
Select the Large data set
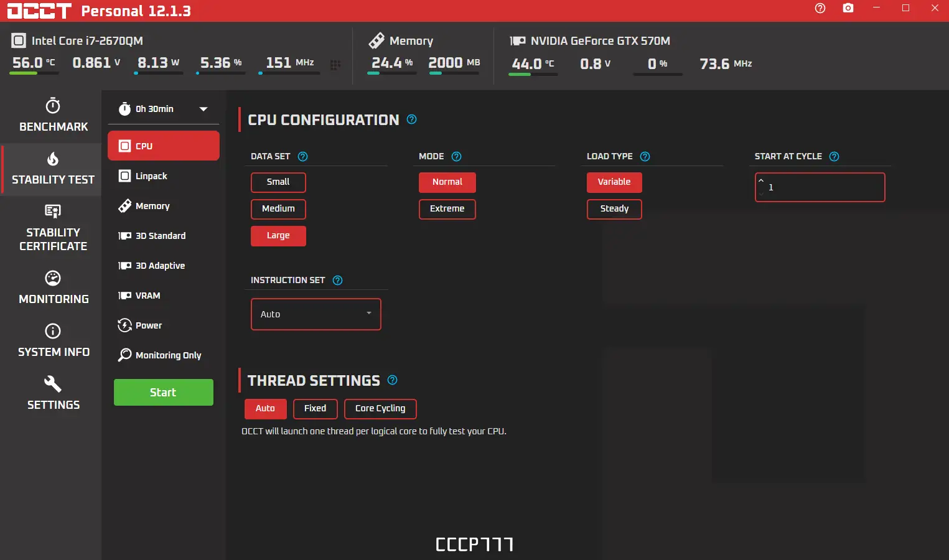click(x=278, y=236)
